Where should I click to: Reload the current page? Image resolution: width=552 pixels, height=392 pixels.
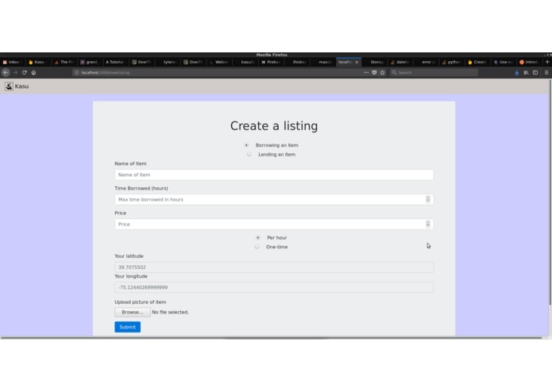coord(25,72)
